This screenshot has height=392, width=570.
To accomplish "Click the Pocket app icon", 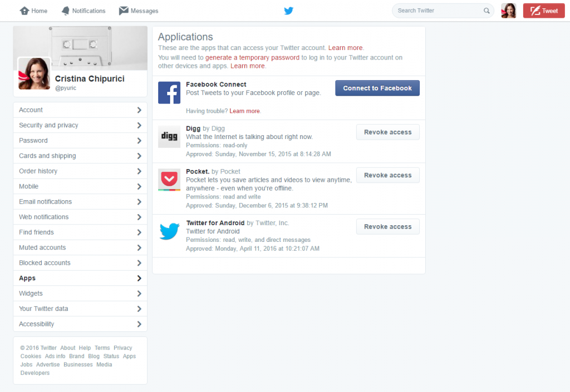I will [x=169, y=178].
